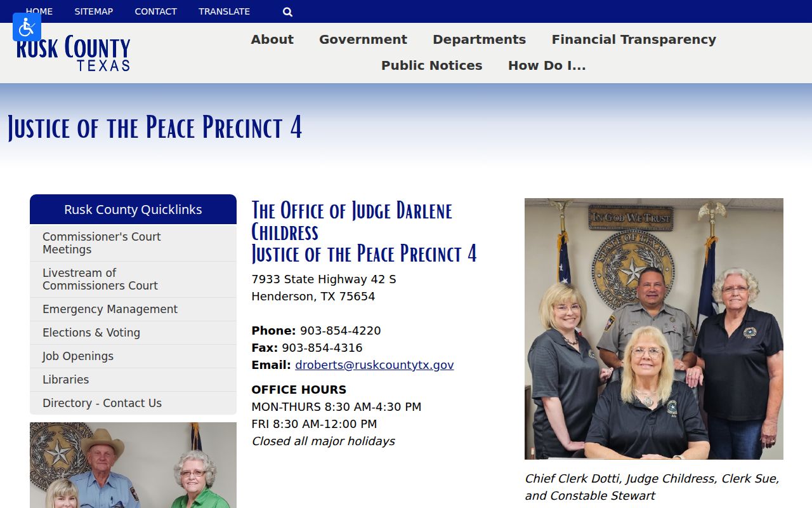The width and height of the screenshot is (812, 508).
Task: Open the Public Notices menu
Action: [431, 65]
